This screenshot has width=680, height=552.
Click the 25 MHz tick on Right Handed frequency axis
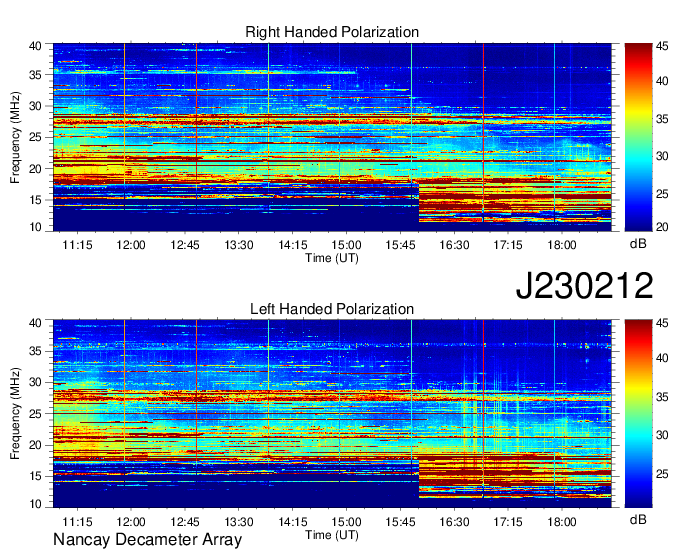[x=36, y=137]
